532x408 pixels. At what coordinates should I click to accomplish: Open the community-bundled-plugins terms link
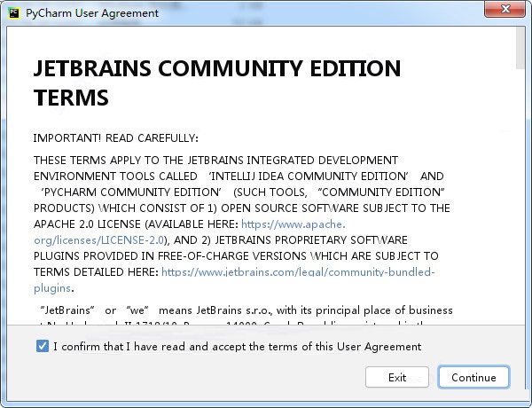[298, 272]
